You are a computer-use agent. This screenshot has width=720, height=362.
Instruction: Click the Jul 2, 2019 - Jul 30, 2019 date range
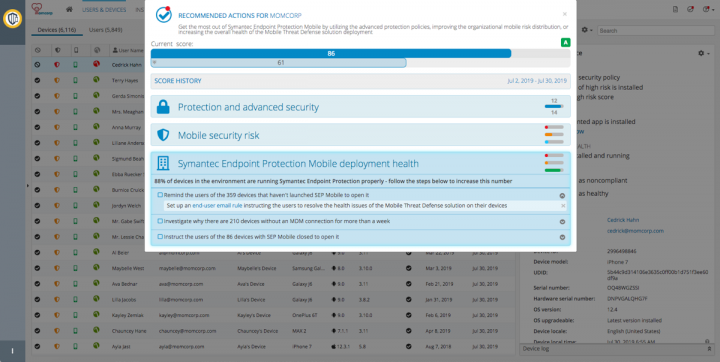point(537,81)
